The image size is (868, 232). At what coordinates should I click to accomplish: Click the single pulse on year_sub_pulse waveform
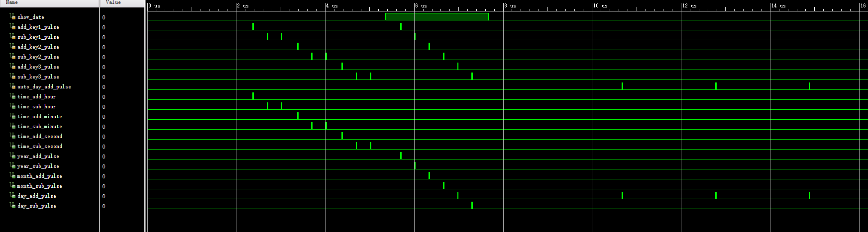(x=415, y=165)
